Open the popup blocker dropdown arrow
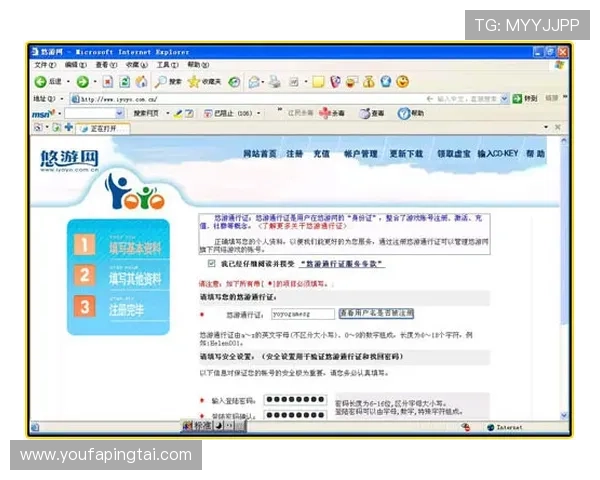The image size is (600, 480). [259, 113]
